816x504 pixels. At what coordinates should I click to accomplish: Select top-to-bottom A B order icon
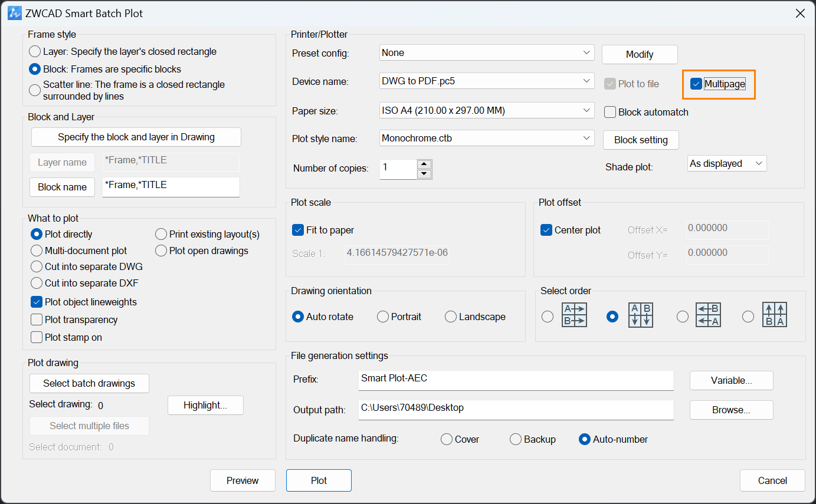point(641,315)
